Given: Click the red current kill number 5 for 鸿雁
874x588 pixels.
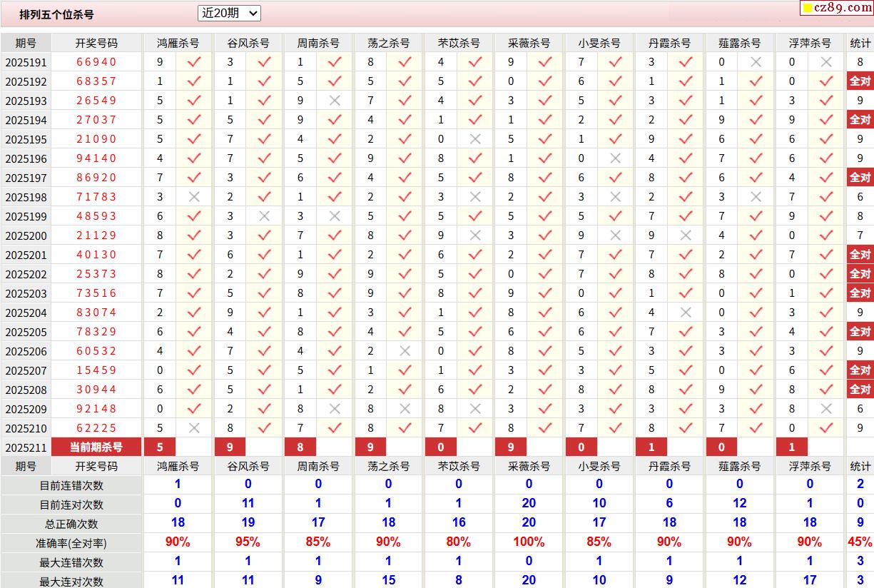Looking at the screenshot, I should click(160, 447).
